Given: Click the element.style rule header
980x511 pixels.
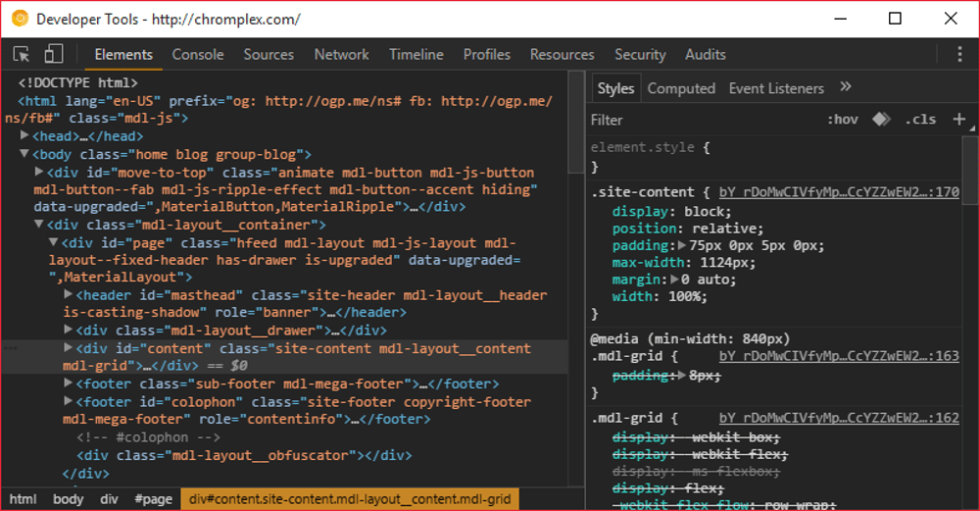Looking at the screenshot, I should coord(650,147).
